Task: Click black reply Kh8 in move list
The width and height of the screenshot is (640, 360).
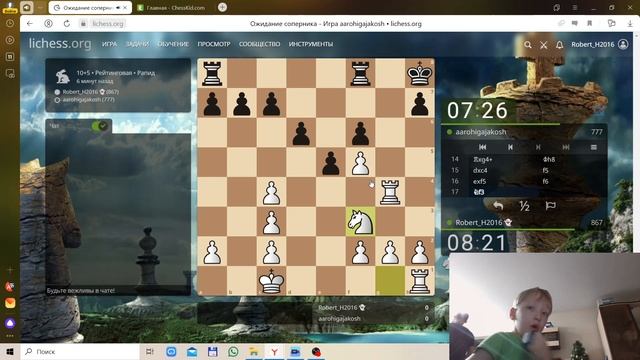Action: (x=549, y=160)
